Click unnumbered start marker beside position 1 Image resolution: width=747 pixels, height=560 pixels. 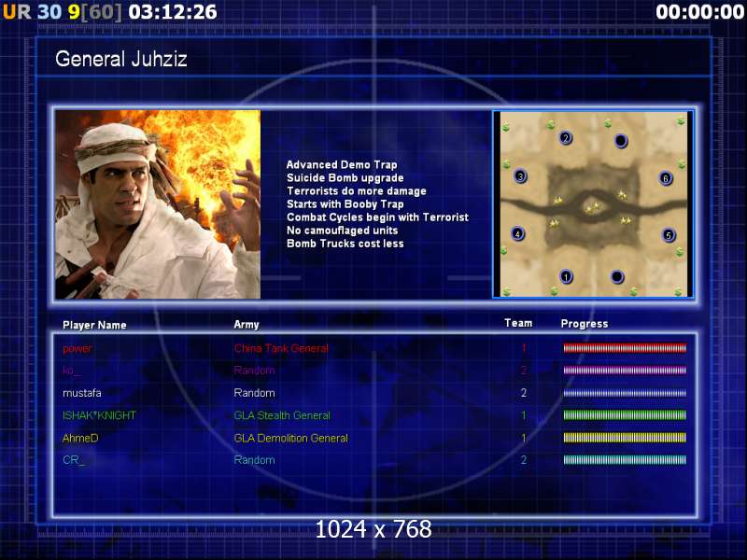[x=617, y=276]
